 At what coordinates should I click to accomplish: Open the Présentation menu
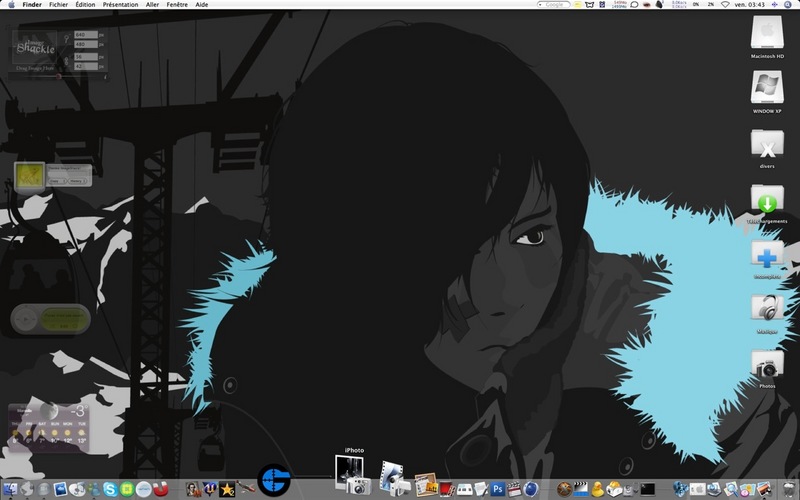120,5
